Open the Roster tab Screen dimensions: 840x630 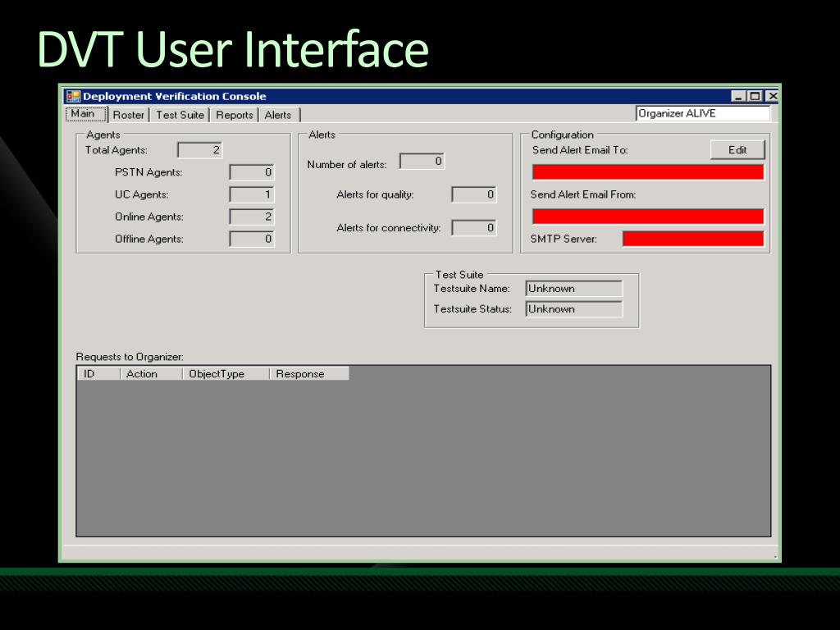(x=129, y=115)
